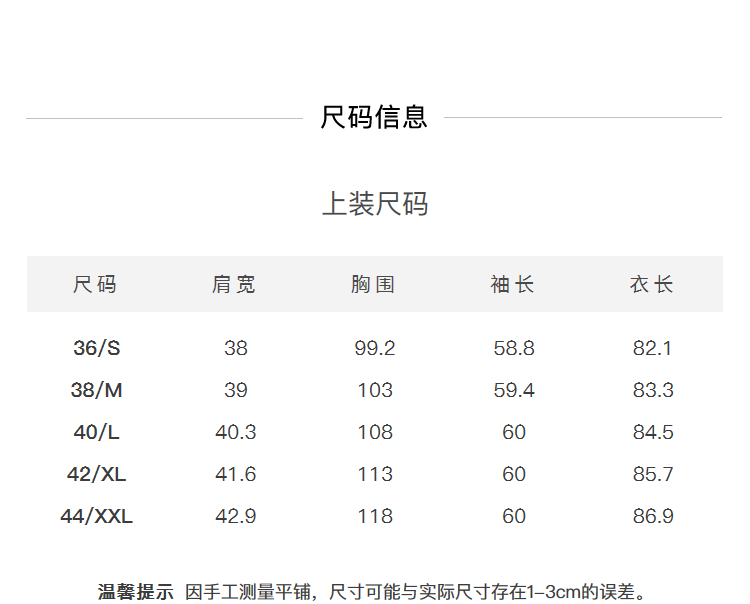
Task: Click the 40/L size row label
Action: point(96,432)
